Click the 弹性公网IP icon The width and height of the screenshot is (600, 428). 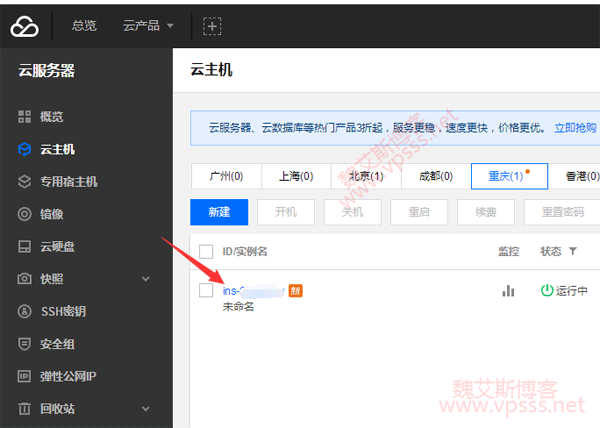click(24, 376)
